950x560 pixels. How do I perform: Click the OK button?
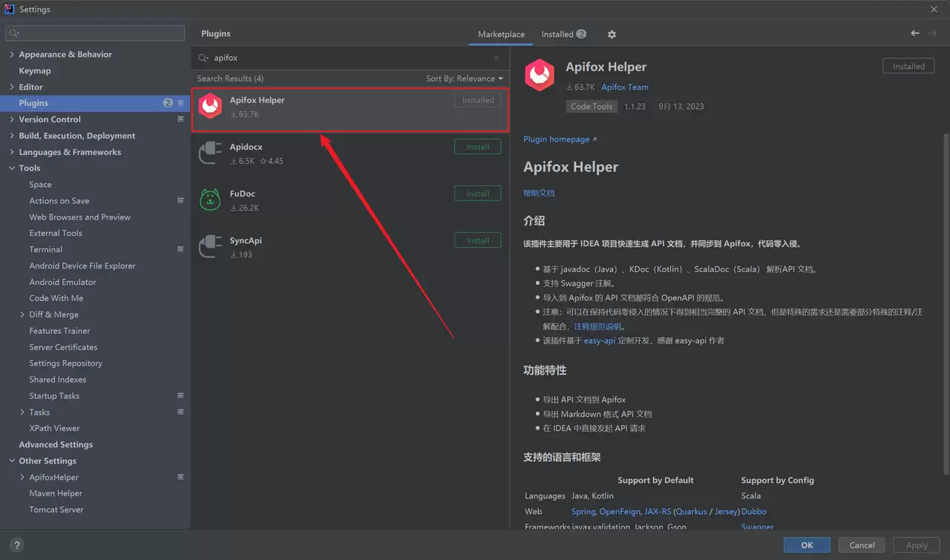click(807, 545)
